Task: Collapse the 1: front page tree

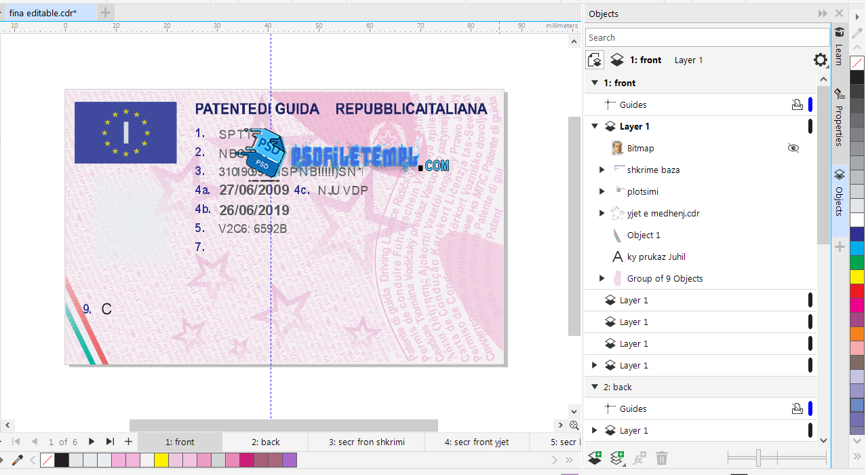Action: (x=594, y=83)
